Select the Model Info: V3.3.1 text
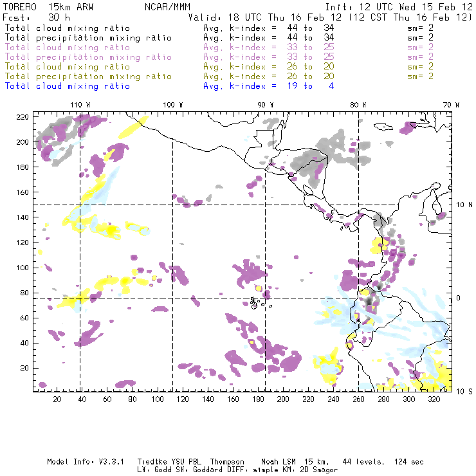The width and height of the screenshot is (476, 476). (78, 462)
